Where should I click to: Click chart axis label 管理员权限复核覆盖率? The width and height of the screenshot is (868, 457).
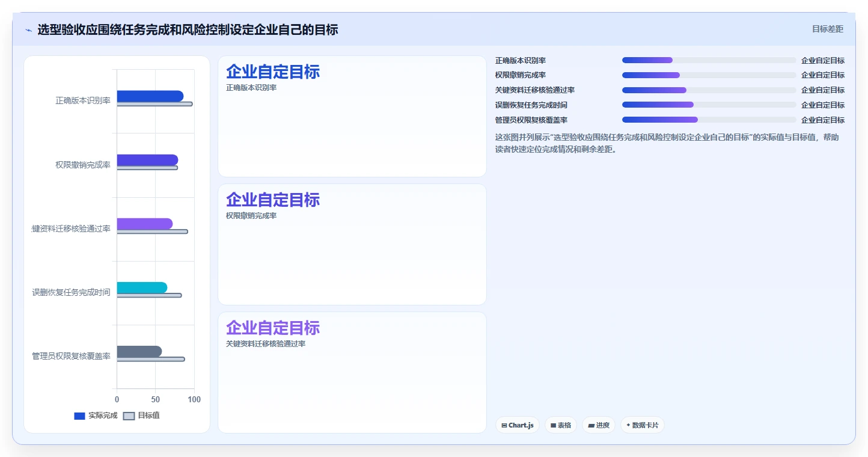(72, 356)
